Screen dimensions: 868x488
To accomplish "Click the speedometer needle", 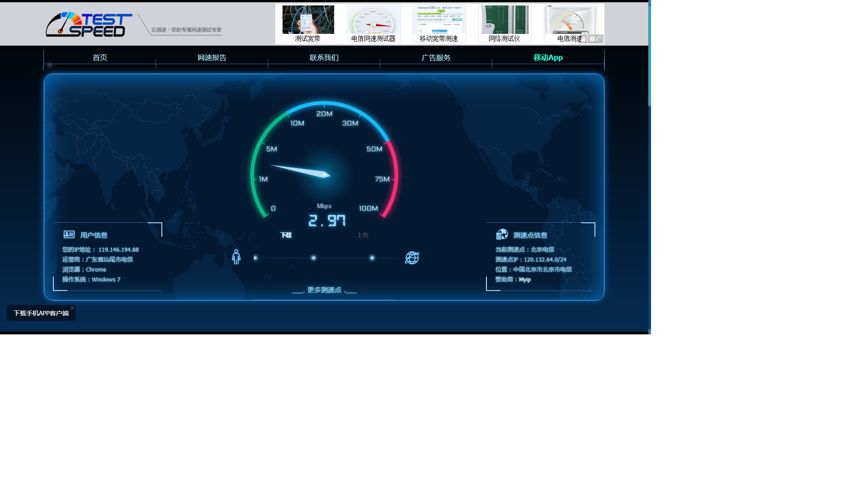I will (x=301, y=171).
